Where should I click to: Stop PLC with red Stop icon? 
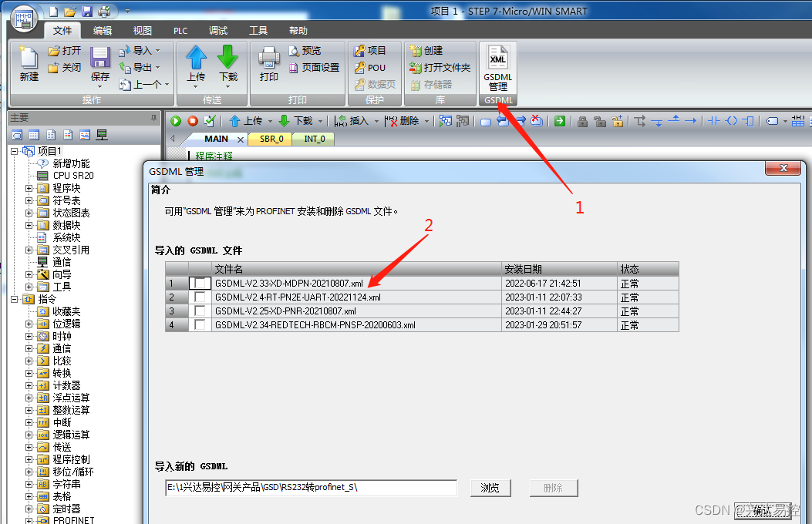(x=193, y=121)
